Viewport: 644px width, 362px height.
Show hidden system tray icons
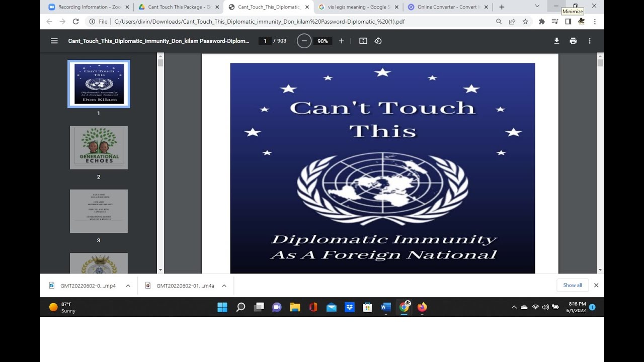point(514,307)
